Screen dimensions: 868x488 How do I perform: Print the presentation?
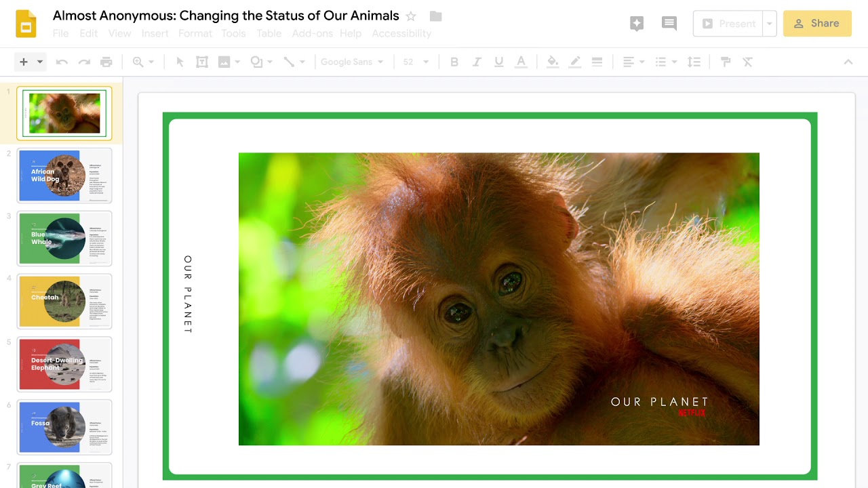pyautogui.click(x=106, y=62)
